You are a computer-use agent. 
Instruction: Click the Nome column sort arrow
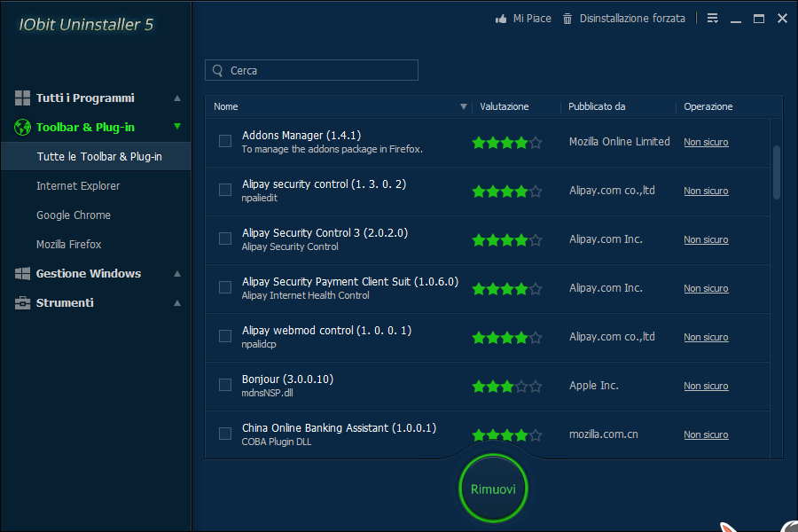463,106
